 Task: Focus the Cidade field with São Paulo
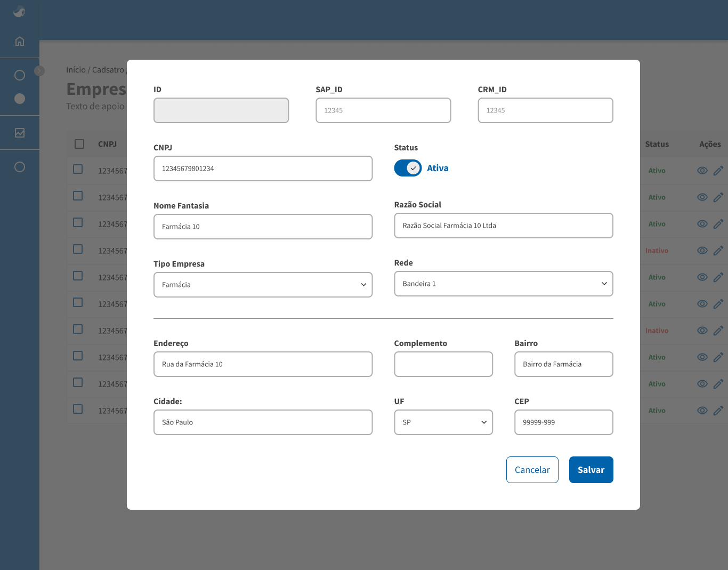point(263,422)
